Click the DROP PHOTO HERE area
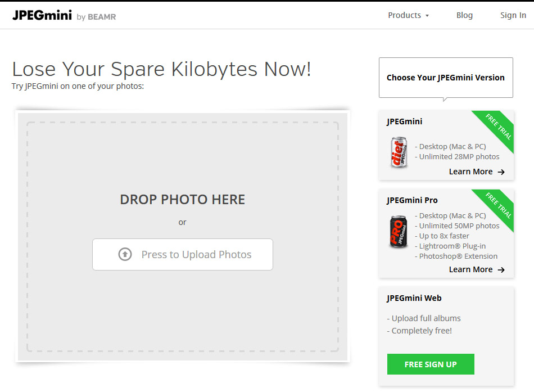This screenshot has height=392, width=534. (x=182, y=200)
